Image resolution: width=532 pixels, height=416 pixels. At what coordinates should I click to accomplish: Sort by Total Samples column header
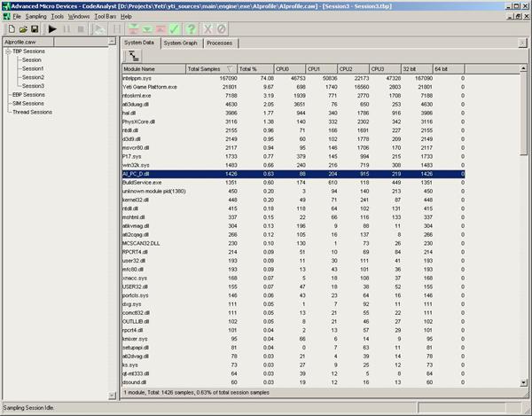pyautogui.click(x=204, y=68)
